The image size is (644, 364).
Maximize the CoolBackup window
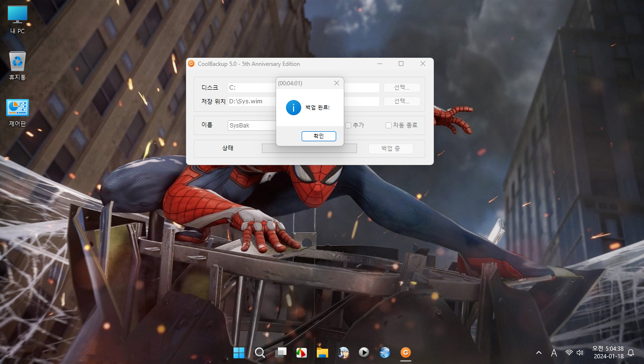point(401,64)
